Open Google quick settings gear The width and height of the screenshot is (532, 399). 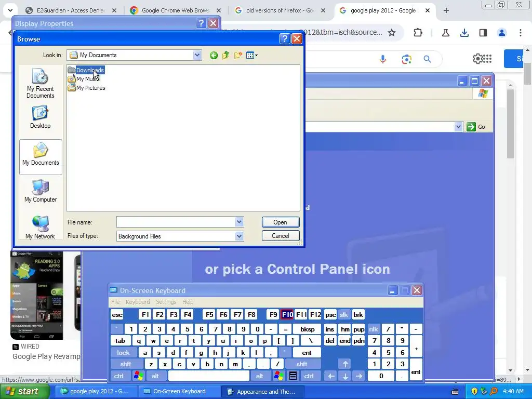[478, 59]
